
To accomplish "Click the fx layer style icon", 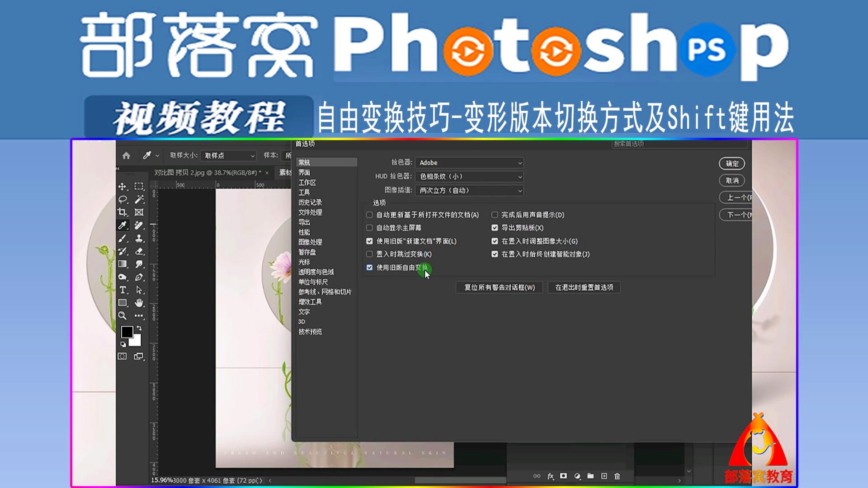I will [x=550, y=476].
